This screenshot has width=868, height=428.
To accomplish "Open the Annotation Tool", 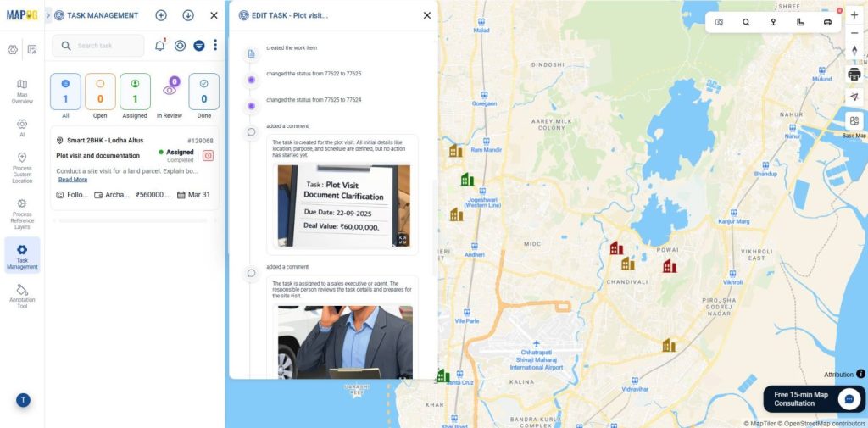I will [x=22, y=297].
